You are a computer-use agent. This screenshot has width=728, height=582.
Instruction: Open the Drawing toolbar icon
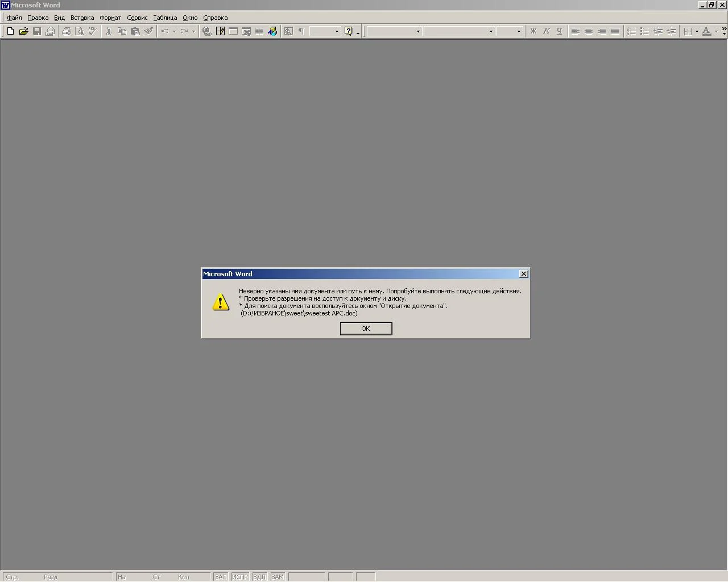tap(272, 31)
